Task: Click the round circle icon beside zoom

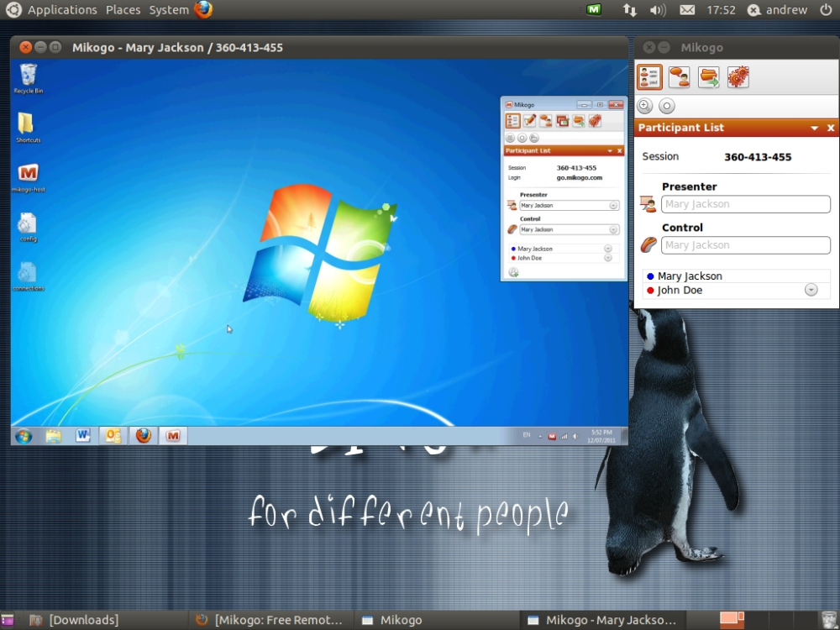Action: [666, 106]
